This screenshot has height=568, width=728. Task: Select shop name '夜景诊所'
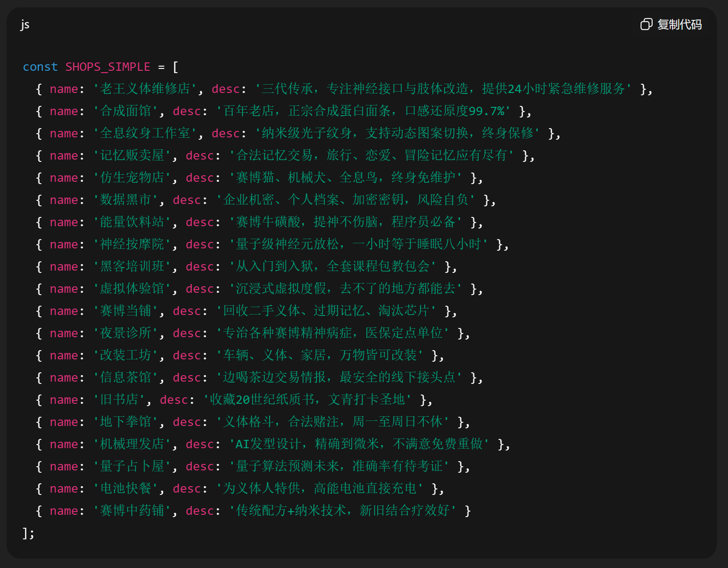(x=126, y=333)
